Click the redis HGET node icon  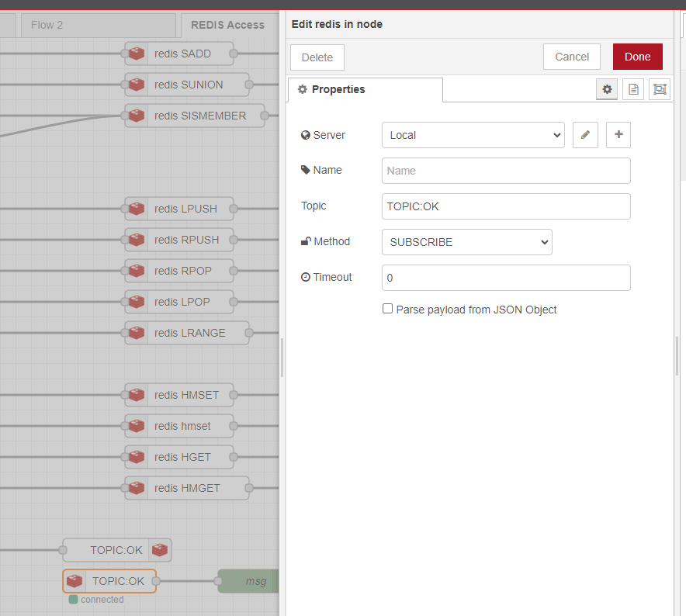pyautogui.click(x=137, y=457)
